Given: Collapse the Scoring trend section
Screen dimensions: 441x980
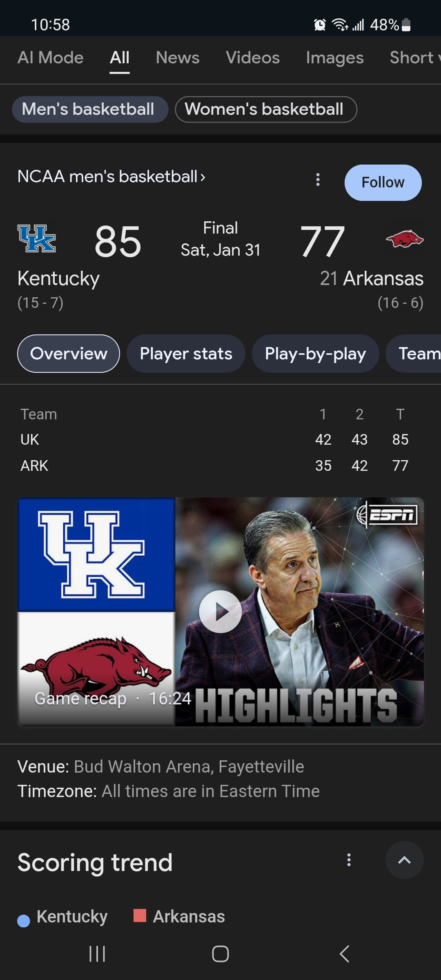Looking at the screenshot, I should [404, 860].
